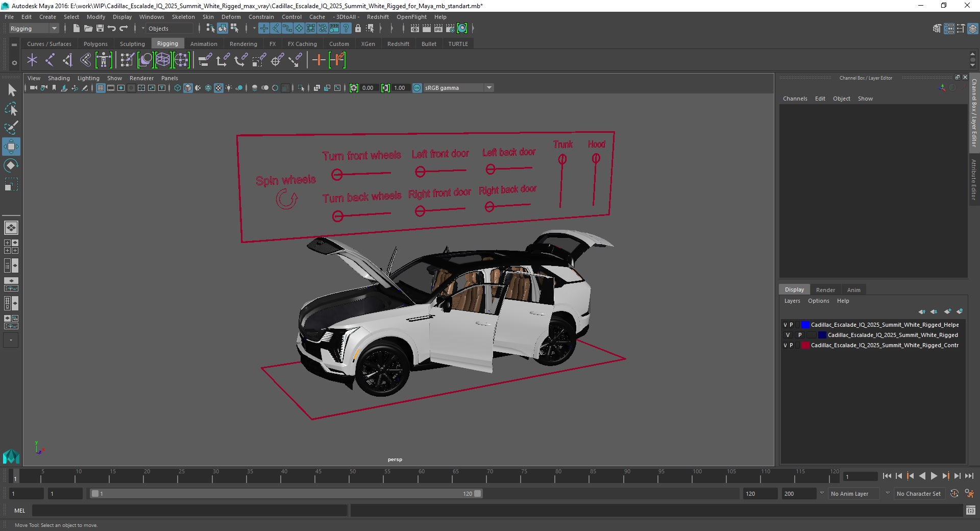Click the Set Key shelf icon
980x531 pixels.
[x=318, y=60]
